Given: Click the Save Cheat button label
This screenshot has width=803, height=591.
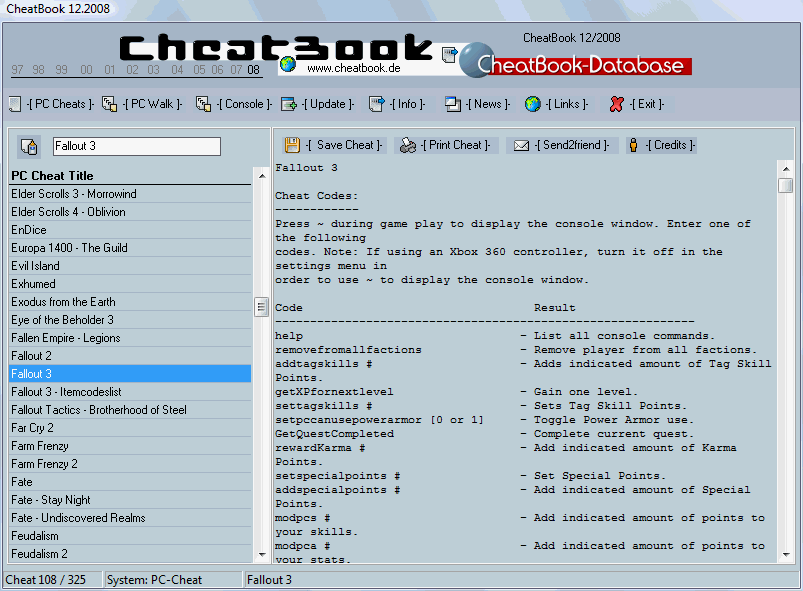Looking at the screenshot, I should tap(344, 145).
